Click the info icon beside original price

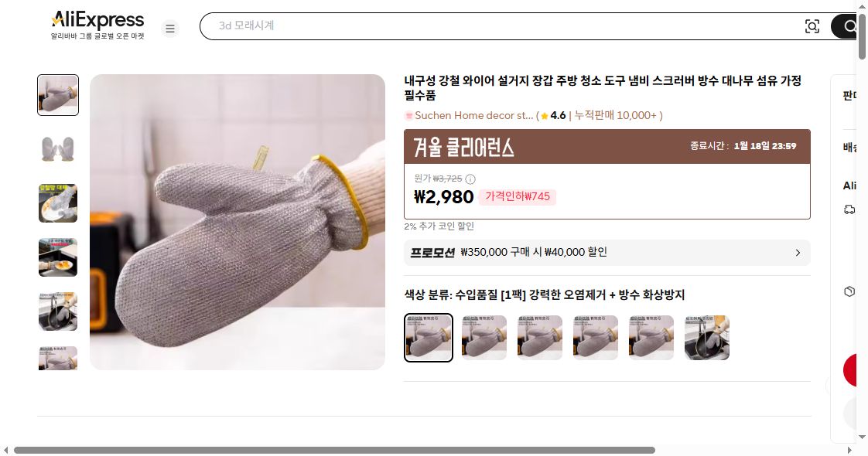470,179
